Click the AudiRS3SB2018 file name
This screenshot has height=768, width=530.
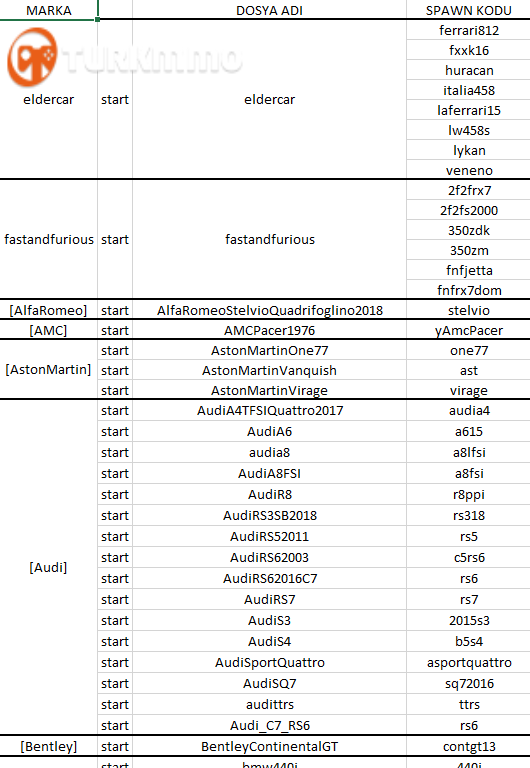(269, 516)
